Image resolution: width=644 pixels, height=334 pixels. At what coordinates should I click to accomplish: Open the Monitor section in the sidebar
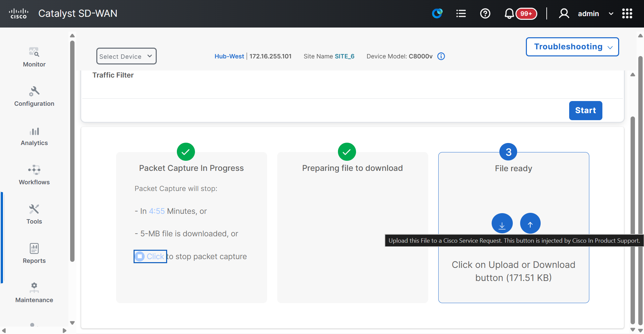pos(34,57)
